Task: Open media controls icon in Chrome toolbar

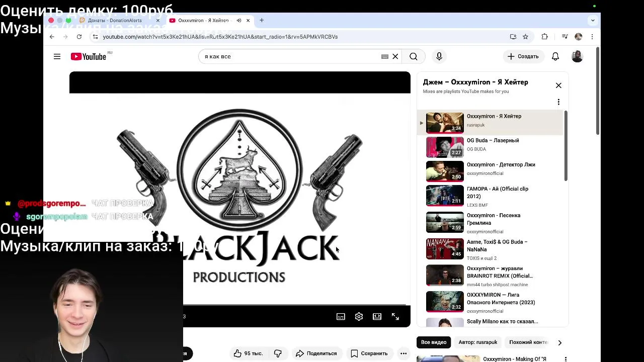Action: click(x=565, y=37)
